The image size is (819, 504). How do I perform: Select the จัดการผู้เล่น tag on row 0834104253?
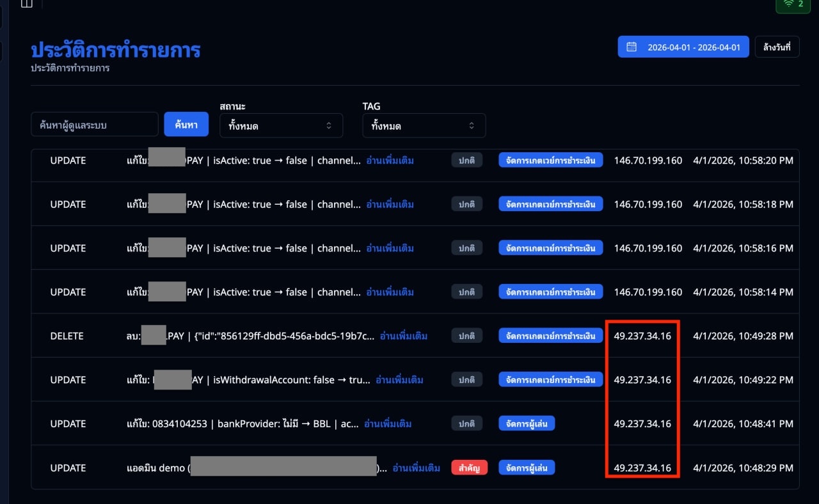coord(526,423)
